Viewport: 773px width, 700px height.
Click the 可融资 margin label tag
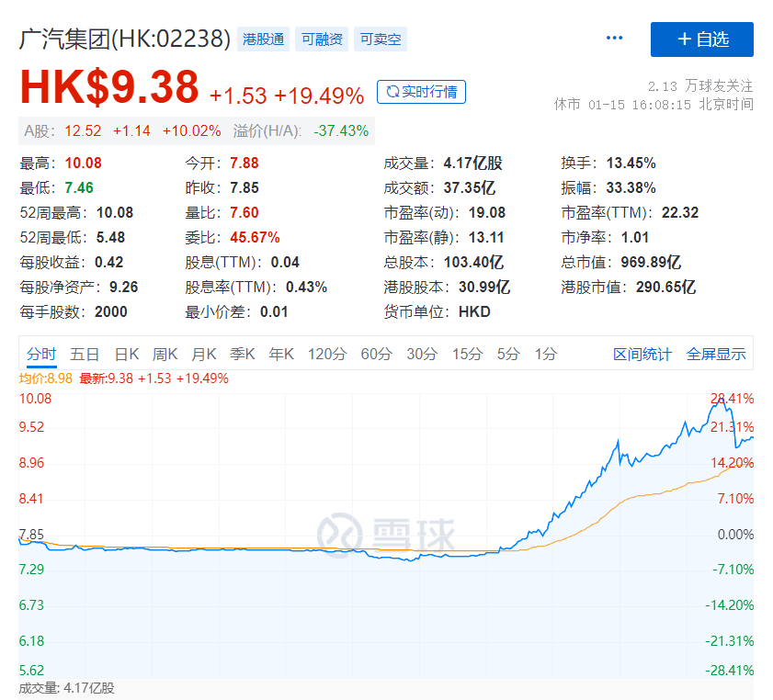(x=321, y=40)
